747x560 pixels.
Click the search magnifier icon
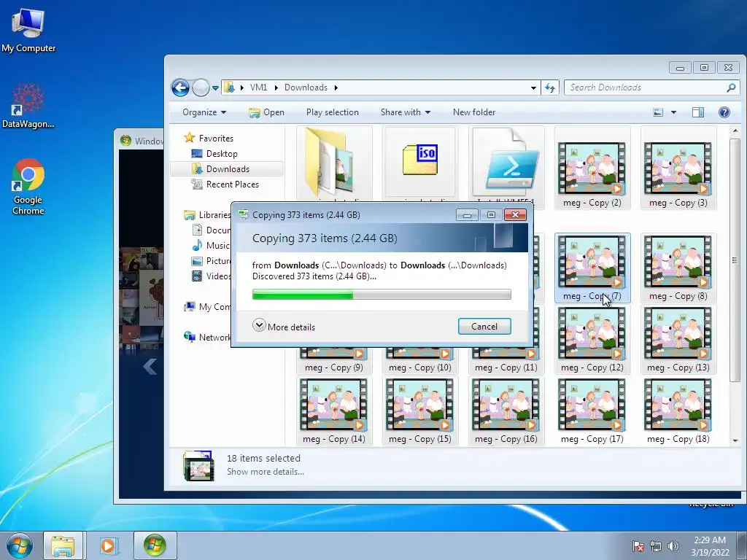[x=731, y=87]
